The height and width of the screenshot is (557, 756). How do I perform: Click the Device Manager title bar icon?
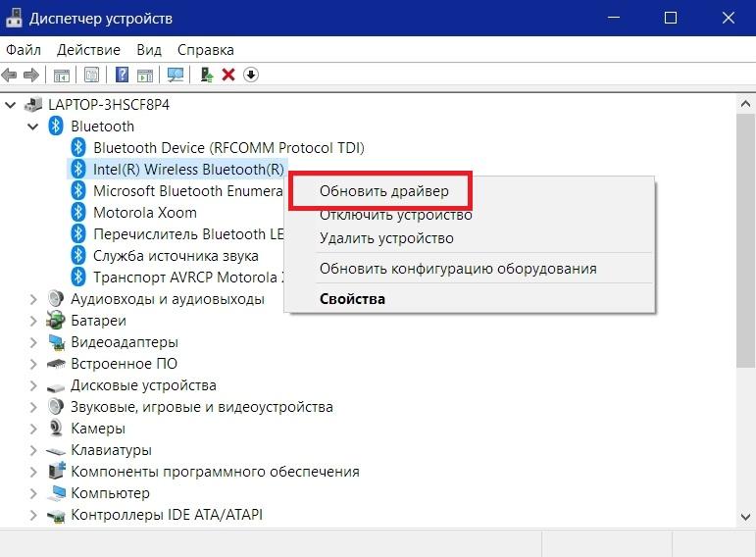tap(14, 18)
